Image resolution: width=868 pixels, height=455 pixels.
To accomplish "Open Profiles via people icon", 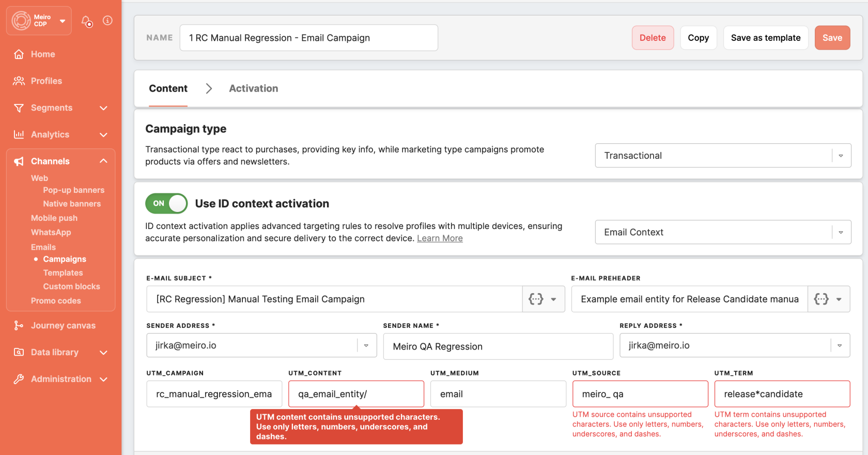I will tap(19, 81).
